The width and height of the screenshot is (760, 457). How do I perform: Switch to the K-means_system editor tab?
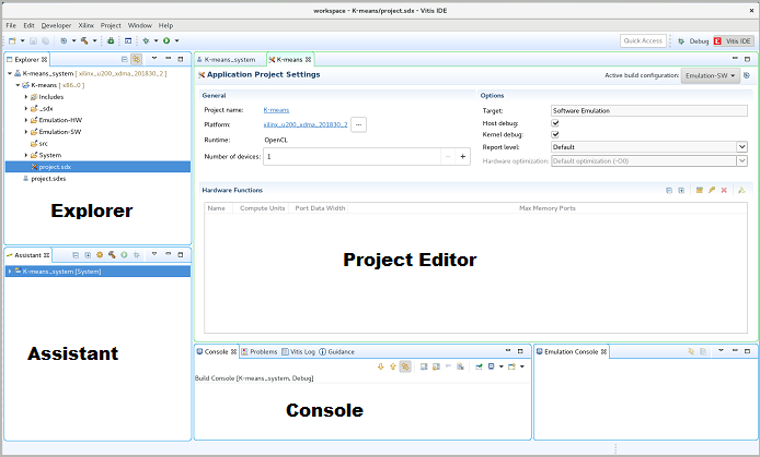click(230, 60)
